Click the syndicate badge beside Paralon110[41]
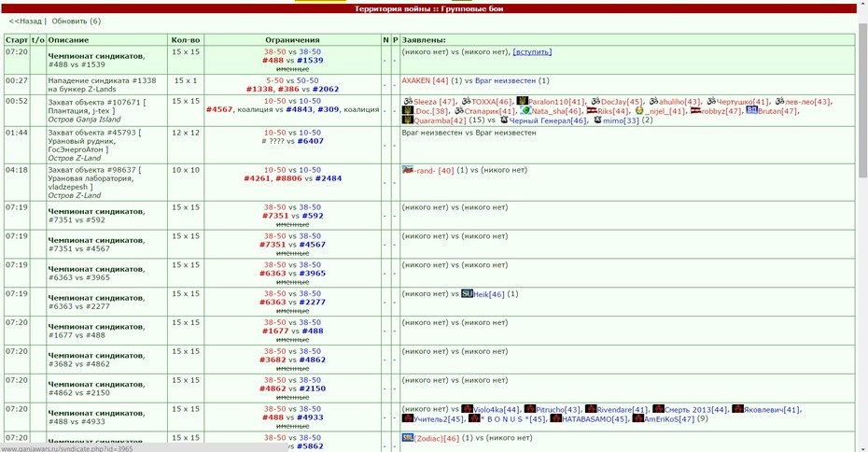868x452 pixels. point(522,101)
